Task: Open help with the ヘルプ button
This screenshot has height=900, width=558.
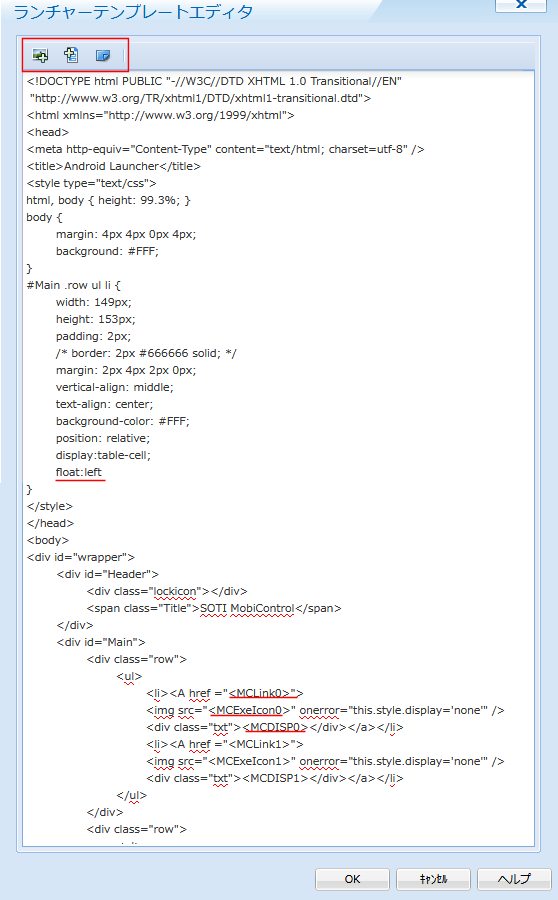Action: (514, 879)
